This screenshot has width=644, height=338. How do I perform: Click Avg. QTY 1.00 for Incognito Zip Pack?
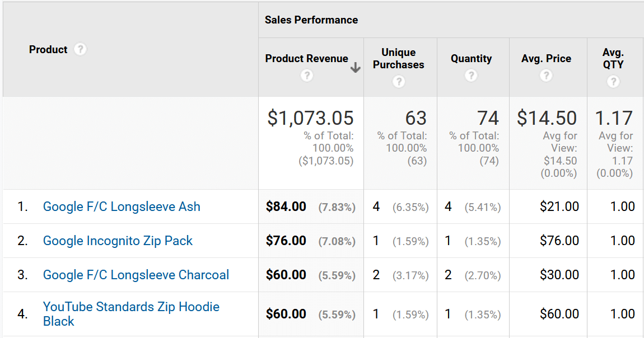tap(623, 241)
